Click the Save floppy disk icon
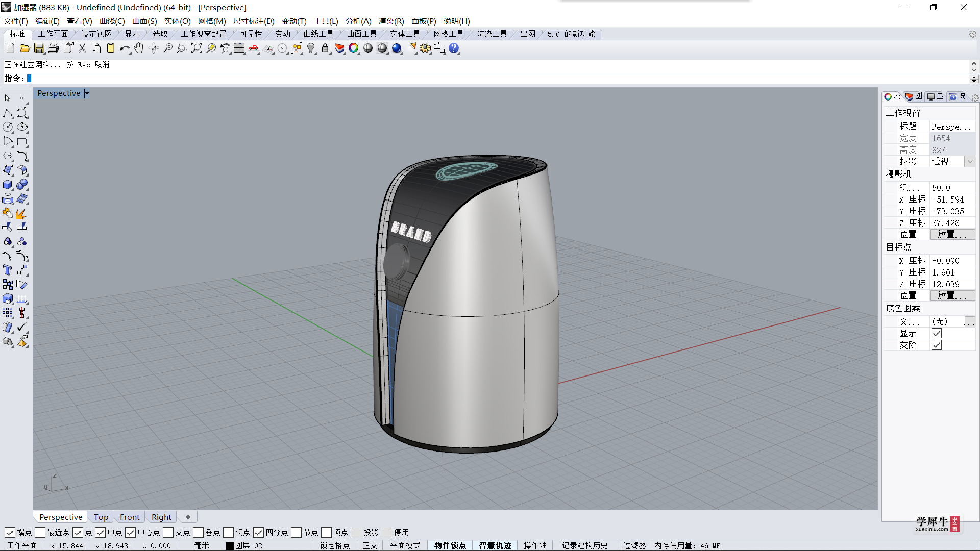Screen dimensions: 980x551 tap(39, 48)
